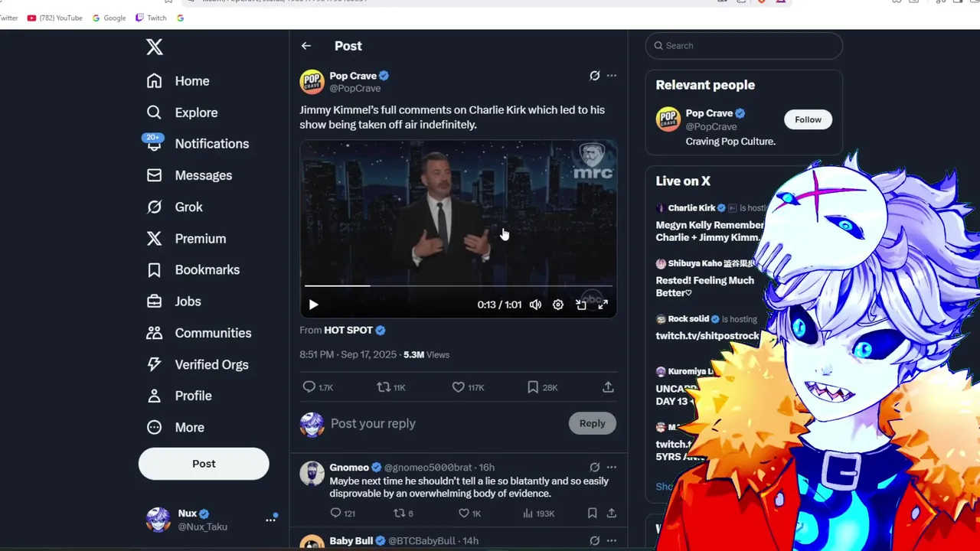Repost Gnomeo's reply
The width and height of the screenshot is (980, 551).
point(403,514)
